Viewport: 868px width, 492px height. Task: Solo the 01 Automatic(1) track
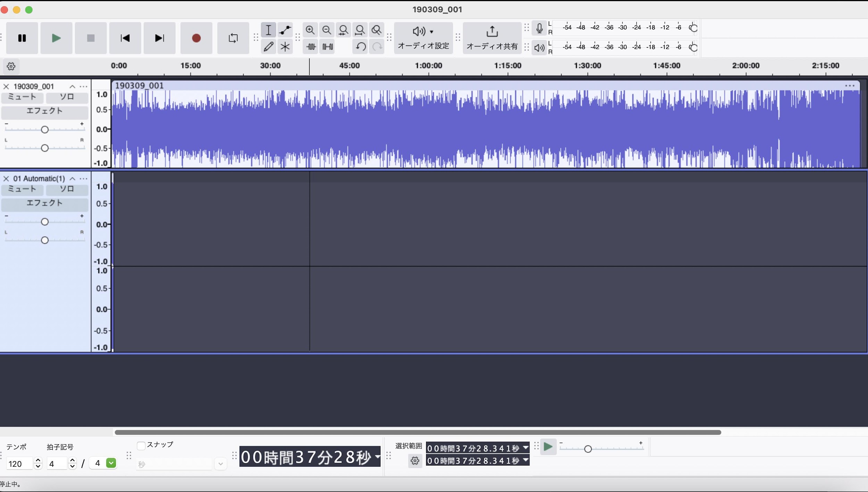(x=67, y=189)
